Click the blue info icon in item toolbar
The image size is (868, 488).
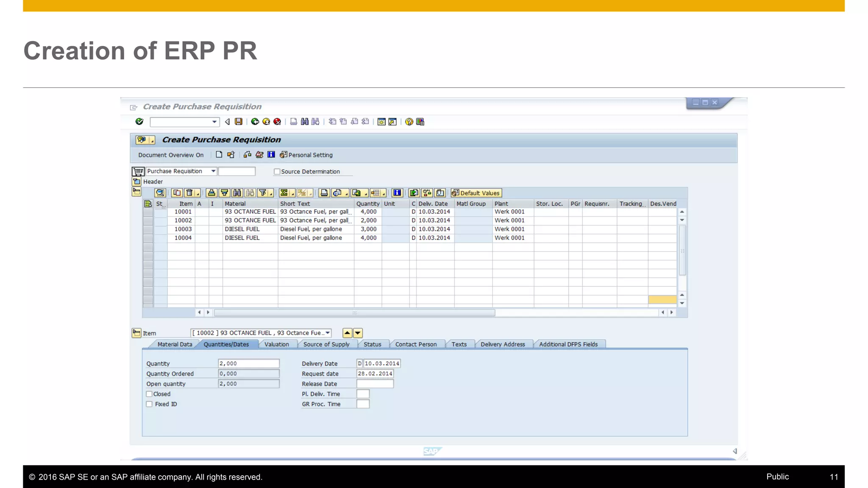click(x=397, y=193)
